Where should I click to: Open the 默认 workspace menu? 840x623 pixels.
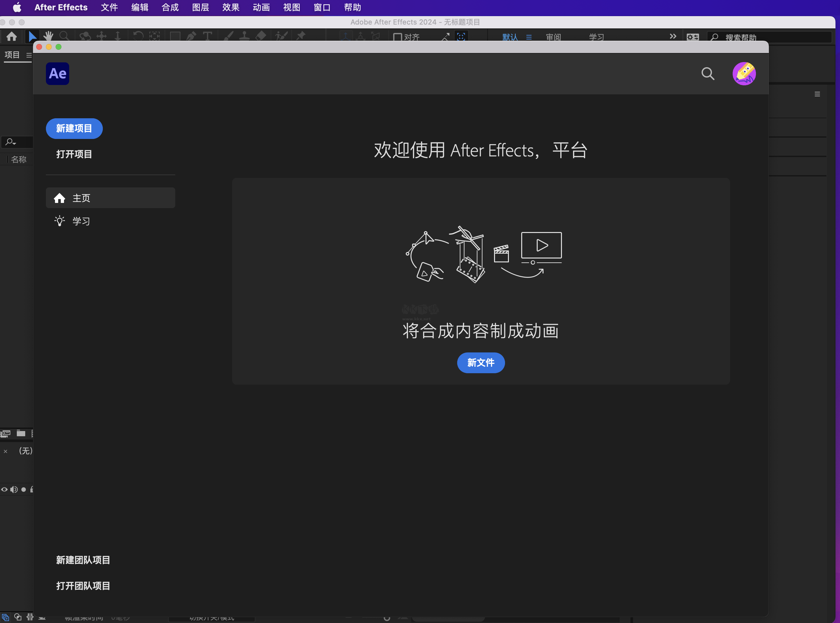(510, 37)
